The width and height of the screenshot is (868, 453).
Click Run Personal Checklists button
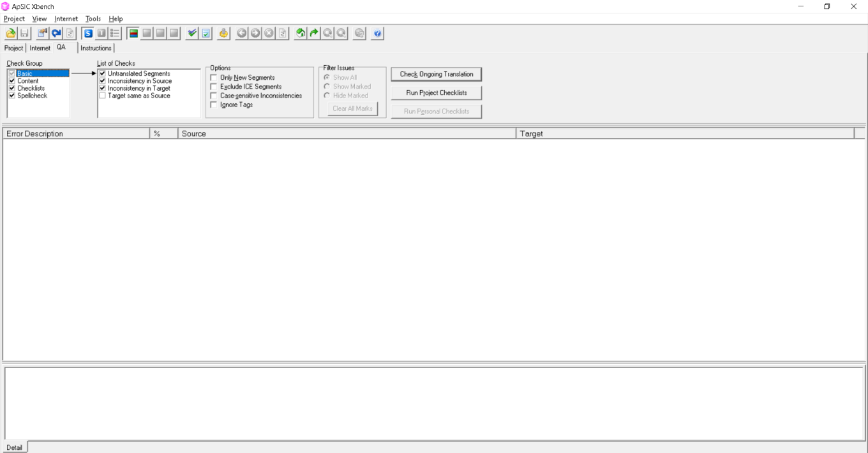[437, 111]
